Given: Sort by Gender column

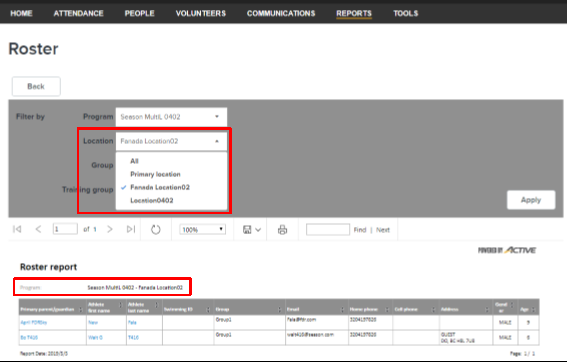Looking at the screenshot, I should pos(512,306).
